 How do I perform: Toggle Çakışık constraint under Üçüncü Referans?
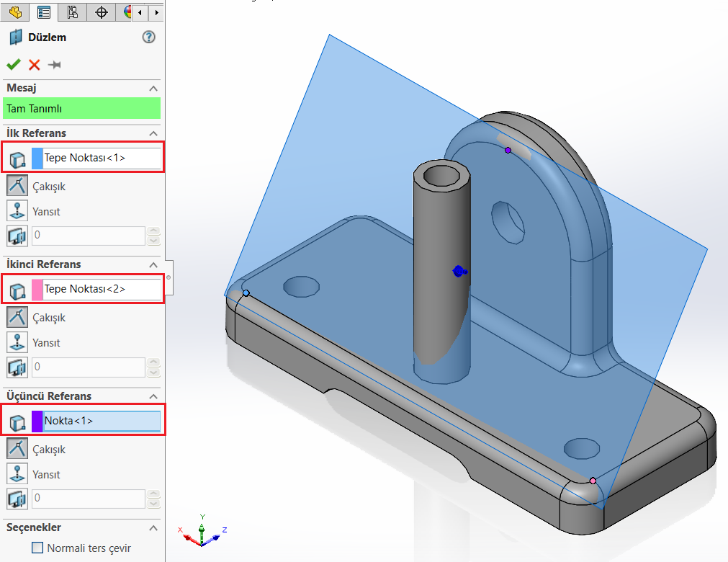17,449
